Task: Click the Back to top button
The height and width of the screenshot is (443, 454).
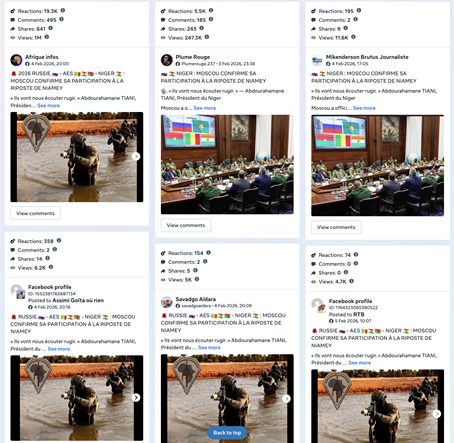Action: click(x=227, y=433)
